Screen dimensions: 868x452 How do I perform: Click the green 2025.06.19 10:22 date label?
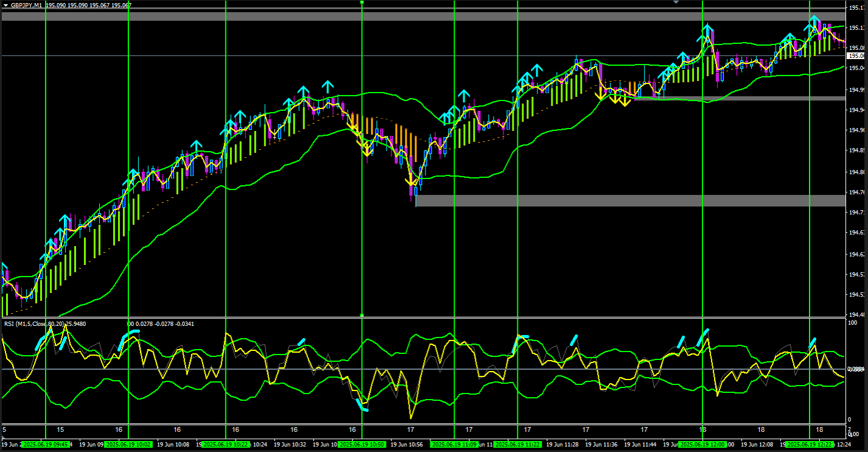pyautogui.click(x=226, y=445)
